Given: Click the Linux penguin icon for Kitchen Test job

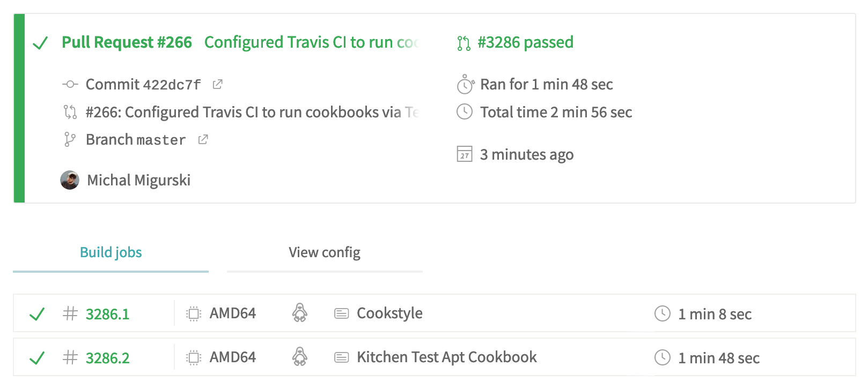Looking at the screenshot, I should (299, 357).
